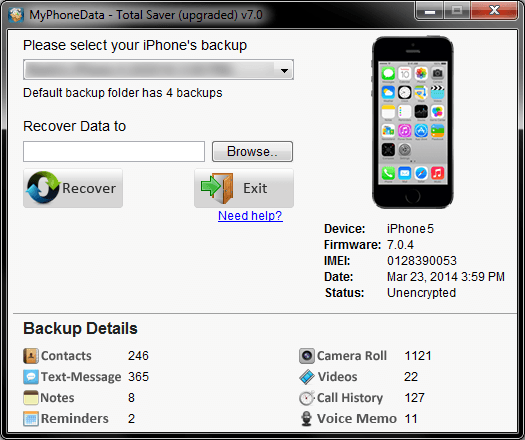Click the Notes notepad icon
The width and height of the screenshot is (525, 440).
click(x=31, y=398)
